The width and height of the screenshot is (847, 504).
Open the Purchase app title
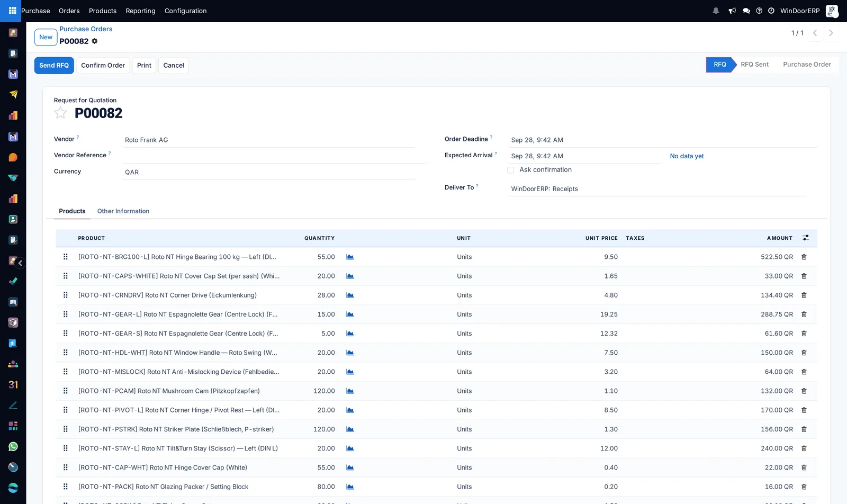pos(35,11)
